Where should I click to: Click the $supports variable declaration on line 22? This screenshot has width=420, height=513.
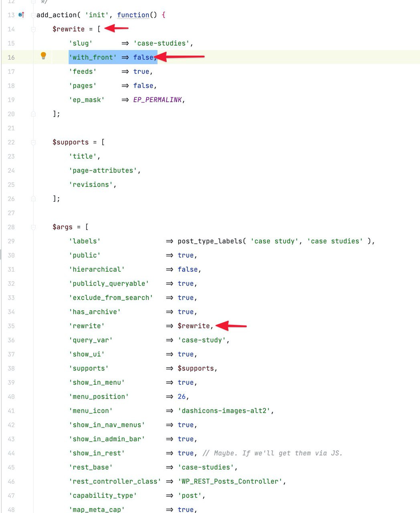pos(71,142)
